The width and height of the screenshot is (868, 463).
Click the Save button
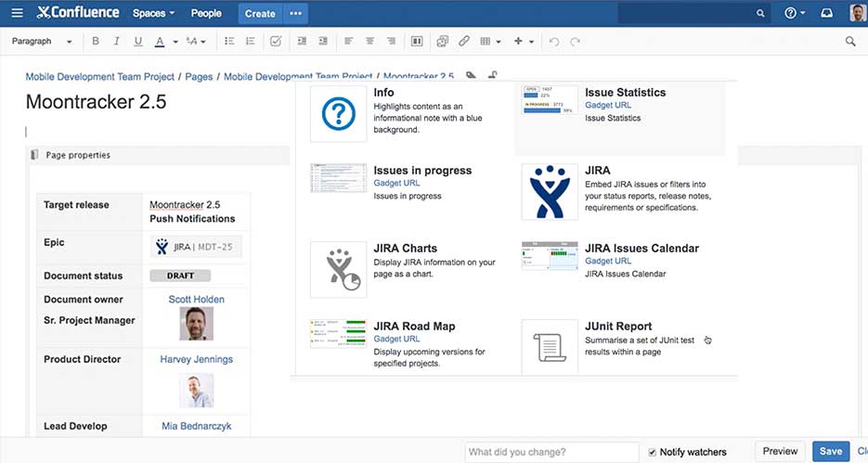pos(830,451)
